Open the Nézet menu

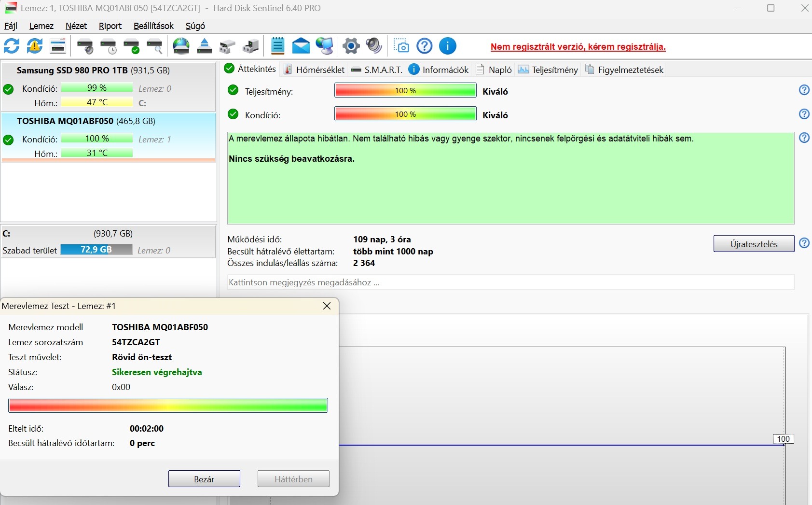[76, 26]
